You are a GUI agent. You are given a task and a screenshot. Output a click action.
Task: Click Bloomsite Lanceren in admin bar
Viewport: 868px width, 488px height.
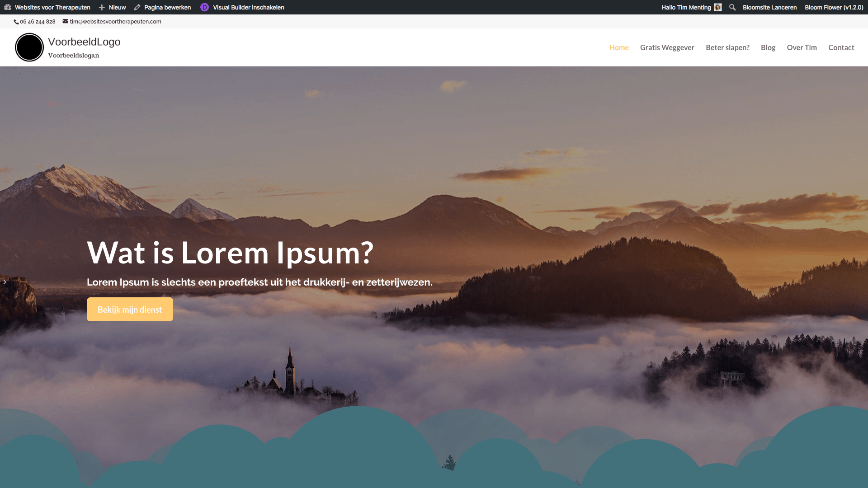click(x=769, y=7)
